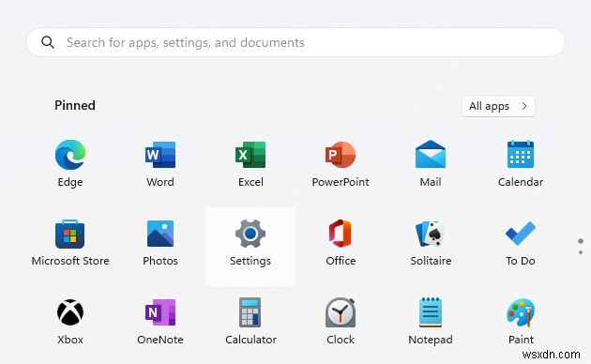Open the Edge browser pinned app
This screenshot has width=591, height=364.
pos(70,155)
